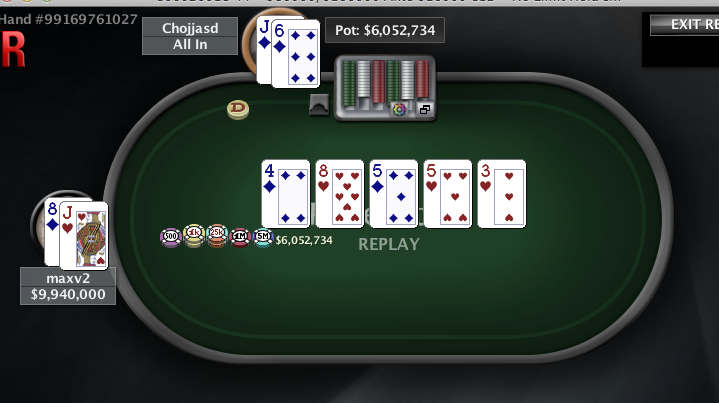Click the overlapping windows icon on chip tray
Image resolution: width=719 pixels, height=403 pixels.
tap(425, 109)
